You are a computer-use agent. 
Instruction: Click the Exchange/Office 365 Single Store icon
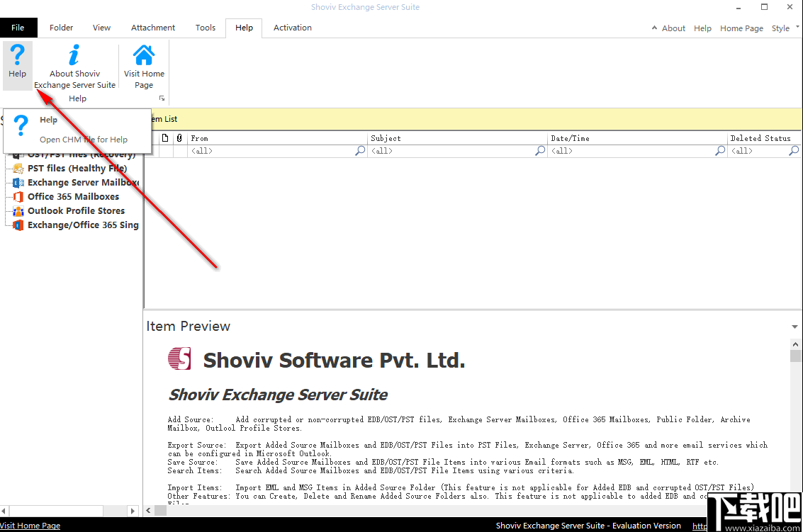point(18,225)
